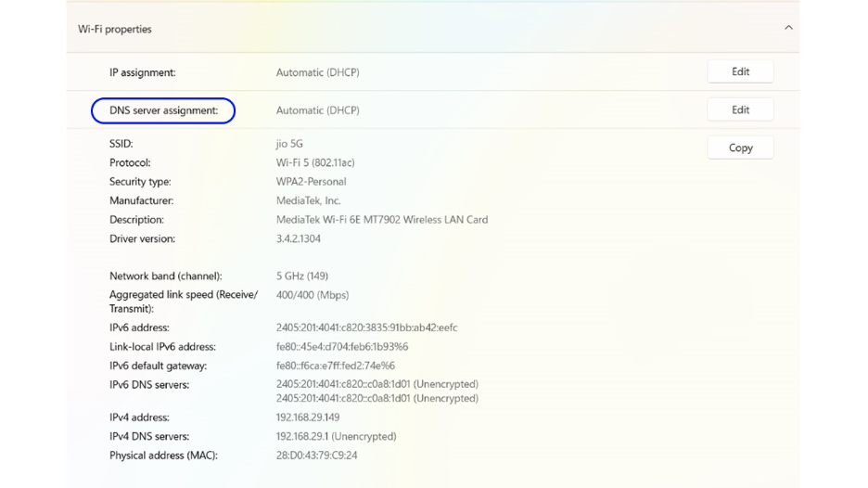Open Edit for DNS server assignment

[739, 109]
